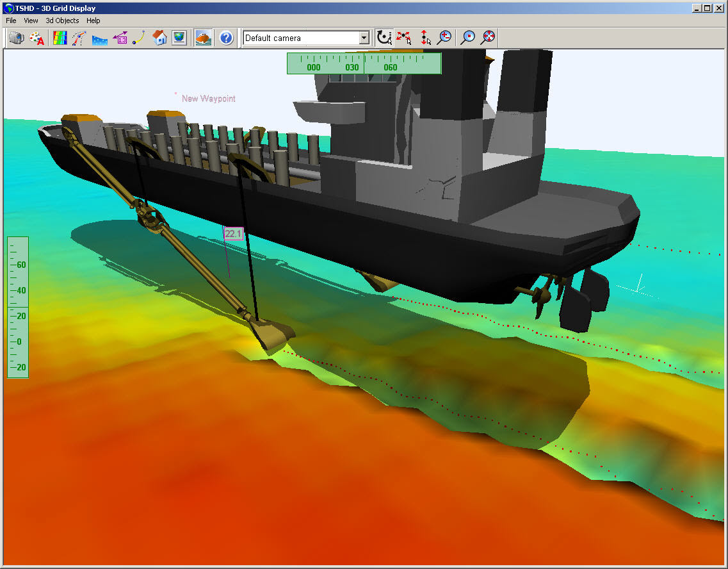Click the rainbow color map icon

click(60, 38)
